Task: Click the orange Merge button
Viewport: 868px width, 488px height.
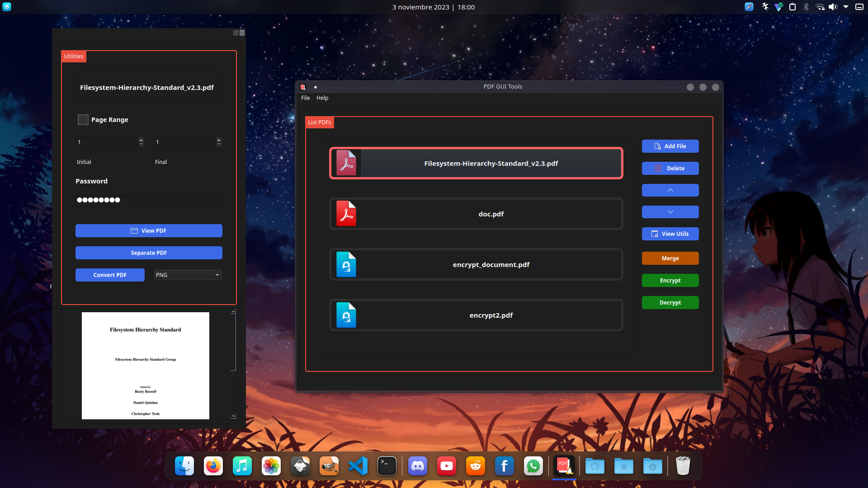Action: 670,258
